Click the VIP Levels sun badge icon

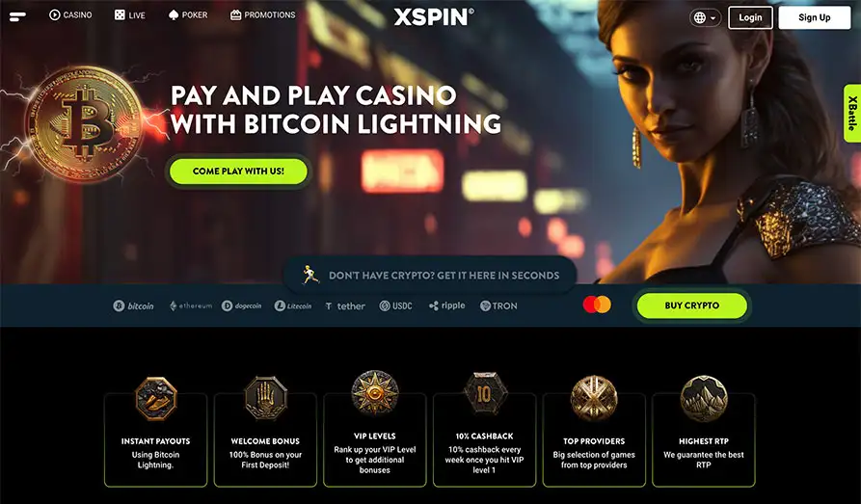[x=375, y=393]
